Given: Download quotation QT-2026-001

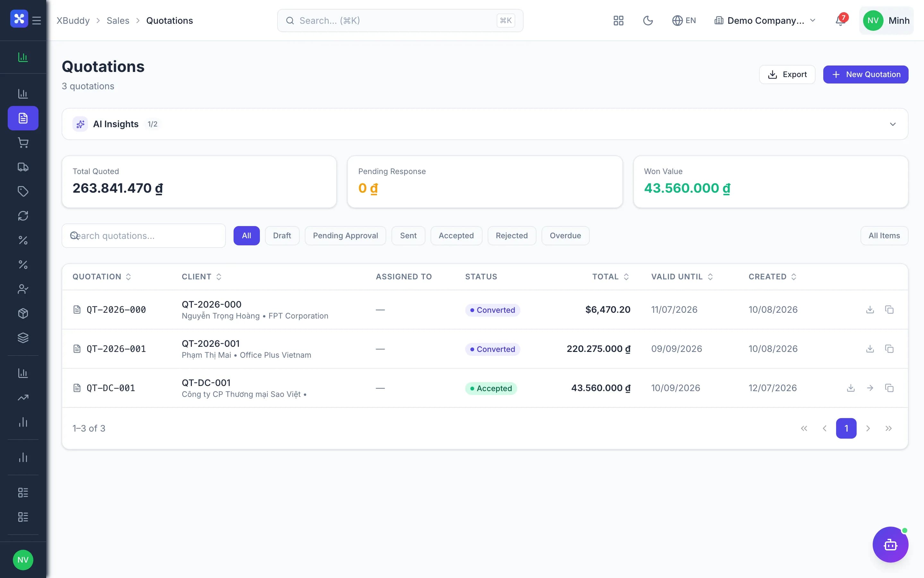Looking at the screenshot, I should click(x=870, y=349).
